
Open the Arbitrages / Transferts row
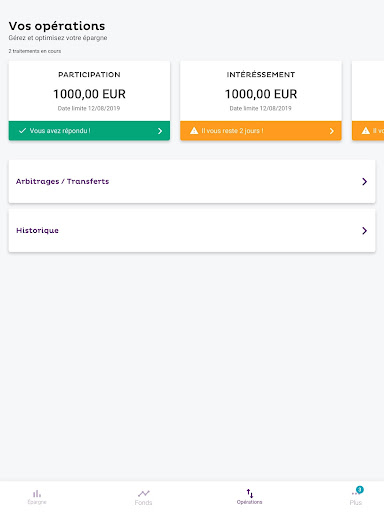coord(192,181)
